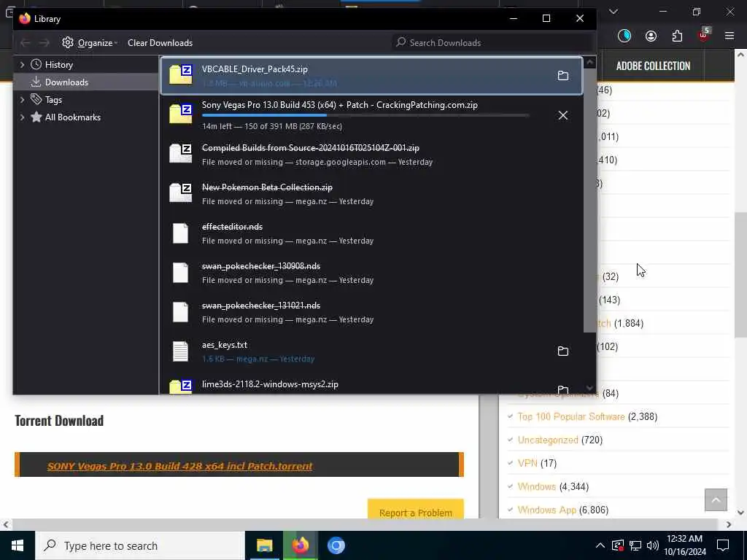Open Firefox account icon
Screen dimensions: 747x560
point(651,36)
